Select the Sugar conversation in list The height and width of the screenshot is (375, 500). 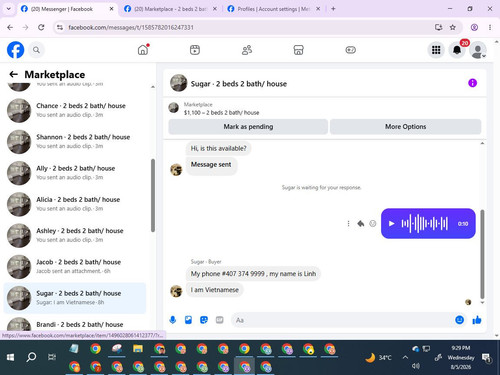75,298
